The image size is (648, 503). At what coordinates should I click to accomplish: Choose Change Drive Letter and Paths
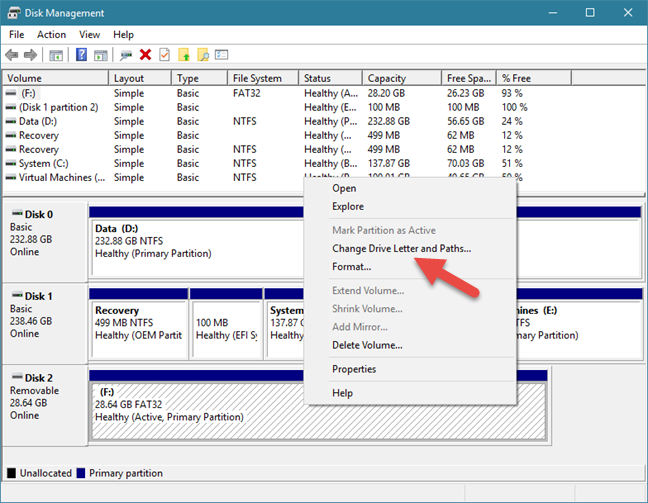point(401,248)
